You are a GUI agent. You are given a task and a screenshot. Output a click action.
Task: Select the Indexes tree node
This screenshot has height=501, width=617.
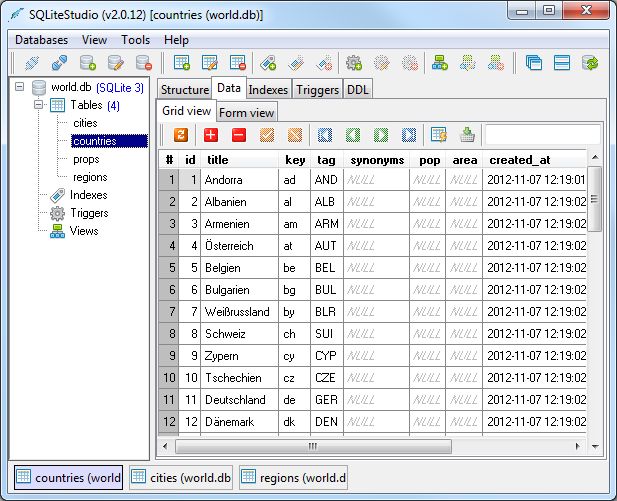(x=88, y=195)
